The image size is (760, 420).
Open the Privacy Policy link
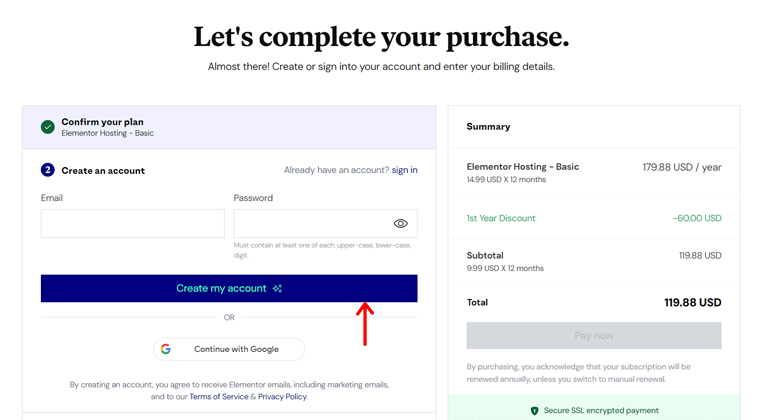pos(282,396)
